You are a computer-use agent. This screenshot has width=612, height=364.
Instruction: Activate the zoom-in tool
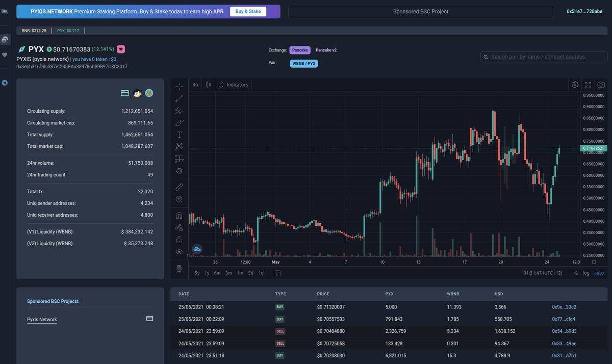(179, 199)
